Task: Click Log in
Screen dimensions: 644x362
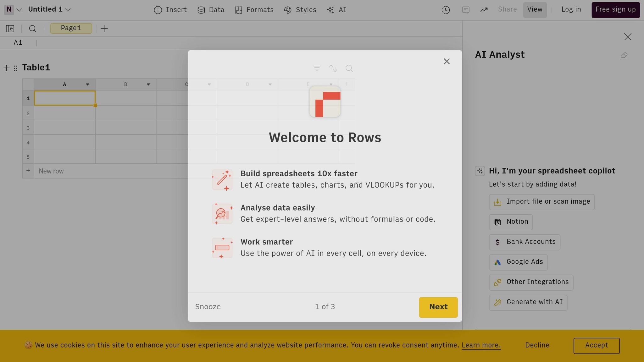Action: [x=571, y=9]
